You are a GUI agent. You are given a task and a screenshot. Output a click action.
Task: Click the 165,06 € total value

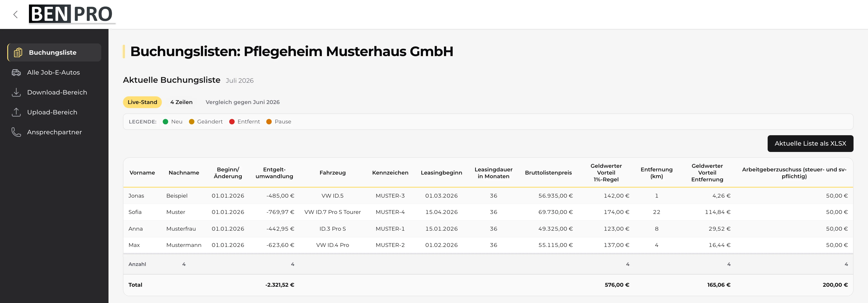(719, 285)
